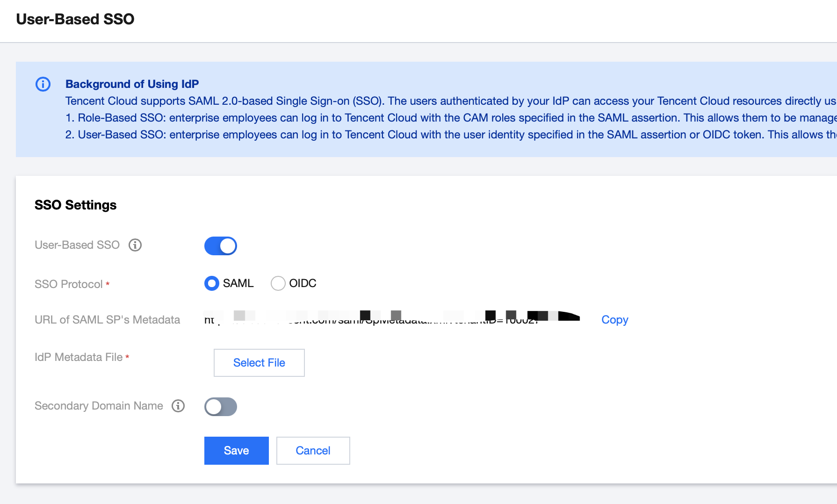Click the Secondary Domain Name info icon
The image size is (837, 504).
click(178, 406)
